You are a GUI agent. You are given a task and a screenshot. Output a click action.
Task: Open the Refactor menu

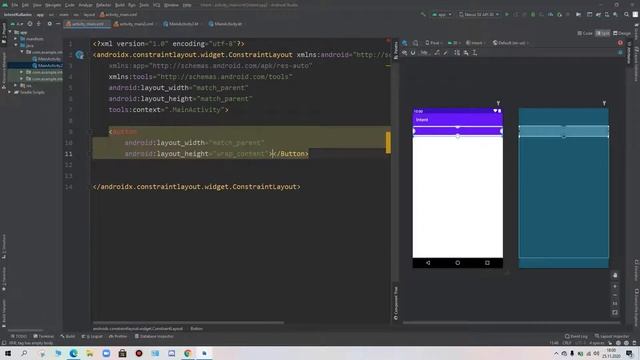point(103,5)
